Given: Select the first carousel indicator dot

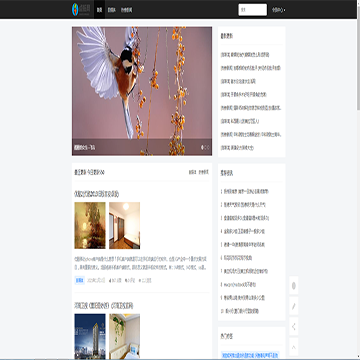Looking at the screenshot, I should [202, 147].
